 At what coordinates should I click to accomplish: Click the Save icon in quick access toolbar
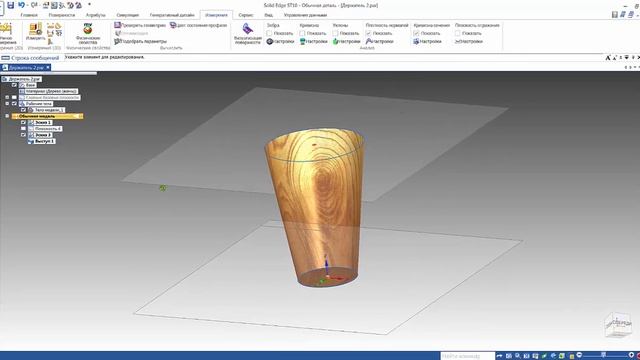(x=10, y=5)
